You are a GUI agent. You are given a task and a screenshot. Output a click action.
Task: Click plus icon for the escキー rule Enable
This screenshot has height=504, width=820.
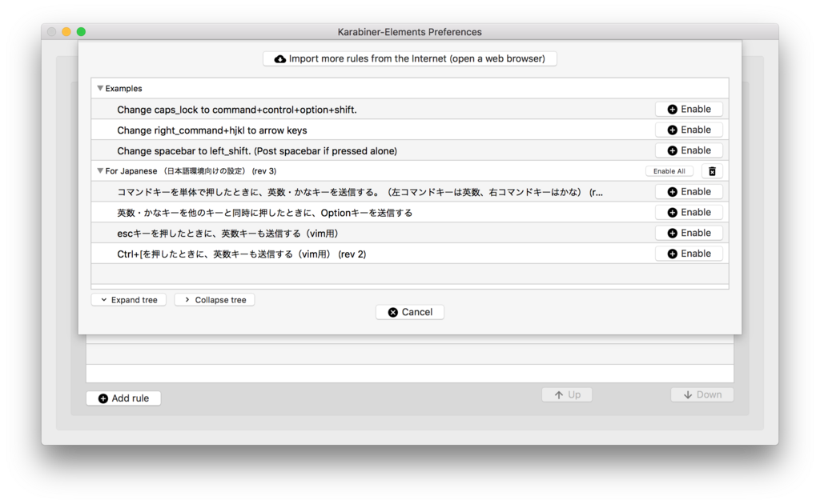[673, 233]
